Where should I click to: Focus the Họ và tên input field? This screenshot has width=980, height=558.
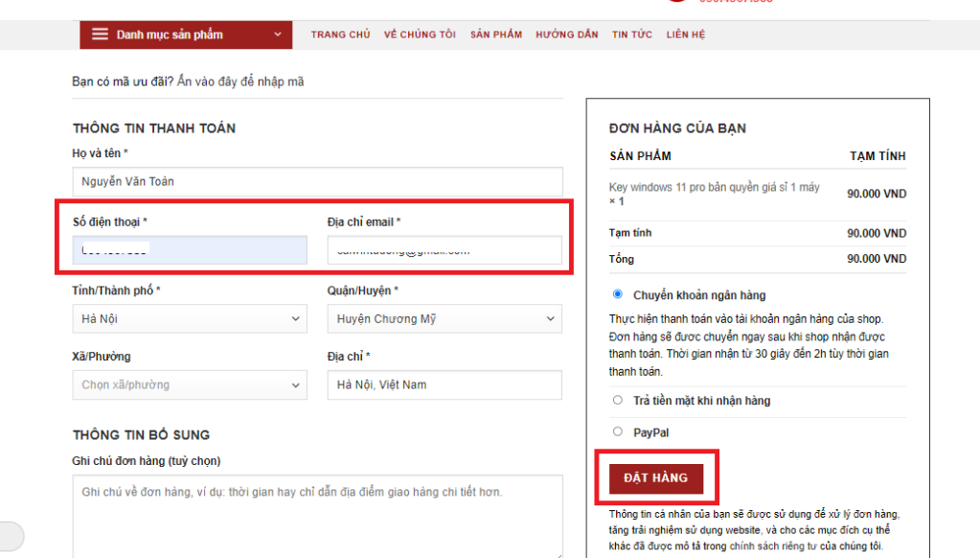coord(317,181)
